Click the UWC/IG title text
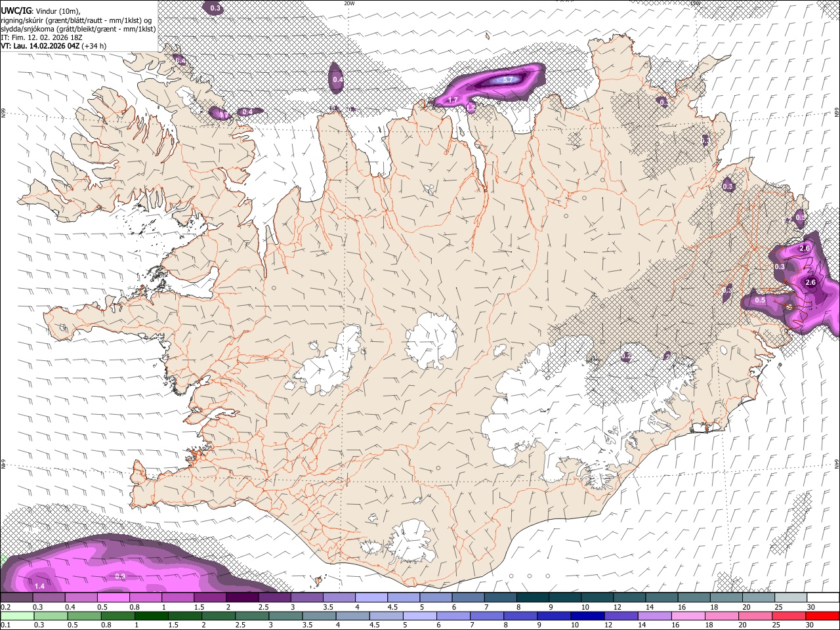Viewport: 840px width, 630px height. (x=16, y=10)
